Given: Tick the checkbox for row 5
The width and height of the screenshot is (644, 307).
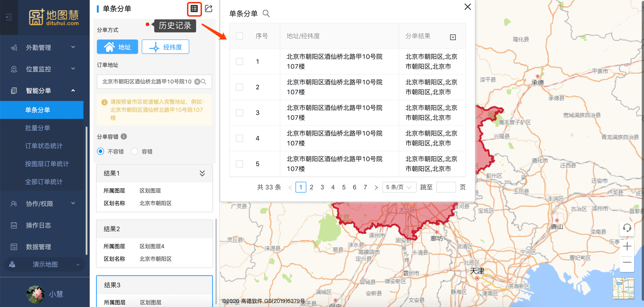Looking at the screenshot, I should tap(239, 164).
